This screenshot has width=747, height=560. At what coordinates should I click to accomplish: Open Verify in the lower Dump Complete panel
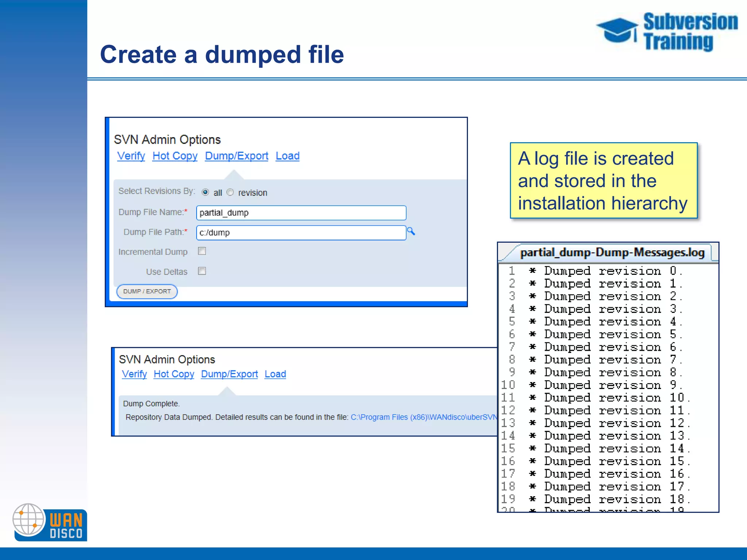click(x=134, y=374)
